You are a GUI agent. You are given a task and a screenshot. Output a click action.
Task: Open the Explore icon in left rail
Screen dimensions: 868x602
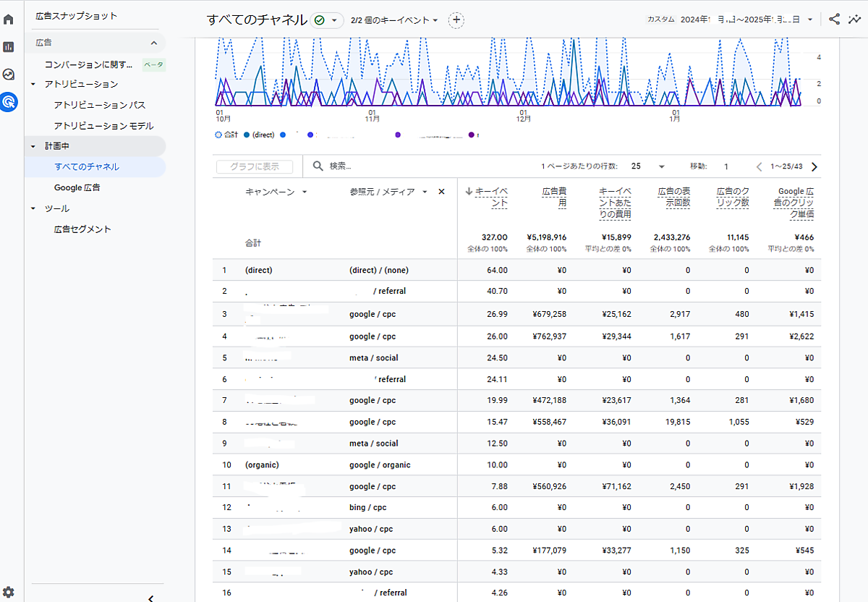tap(9, 75)
